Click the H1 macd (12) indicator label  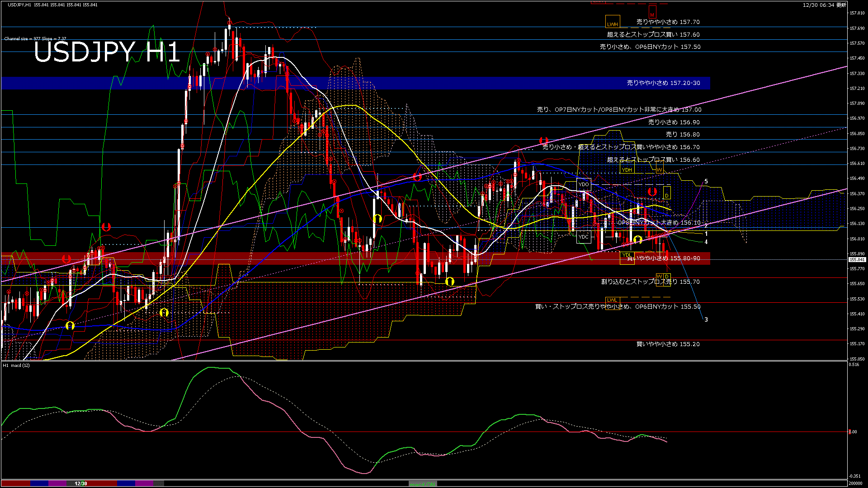16,365
